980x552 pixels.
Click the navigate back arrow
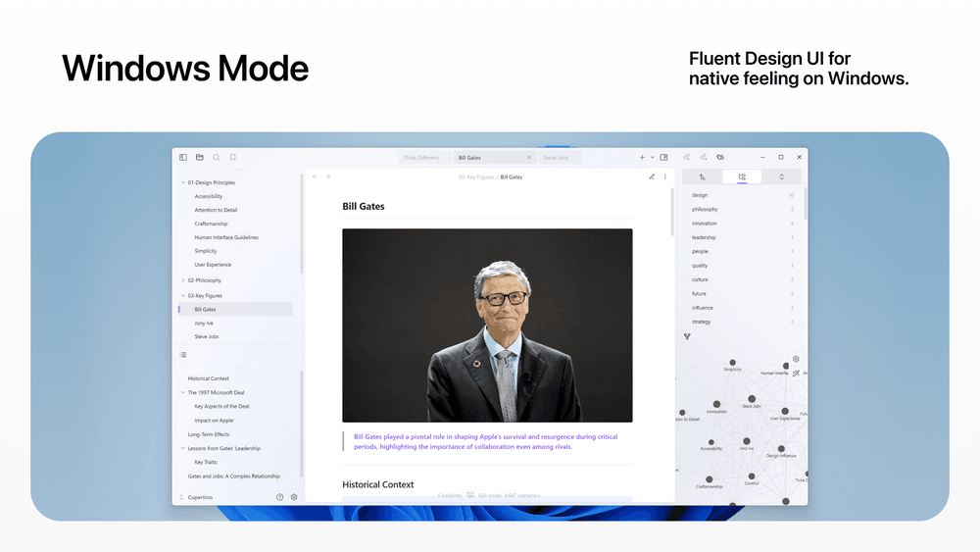315,176
